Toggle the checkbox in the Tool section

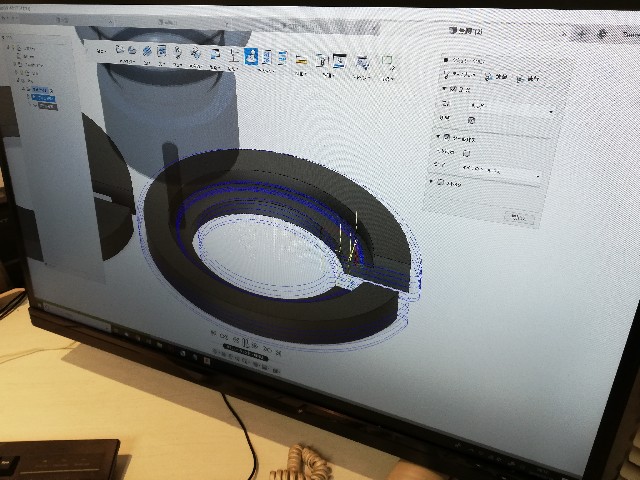coord(471,120)
